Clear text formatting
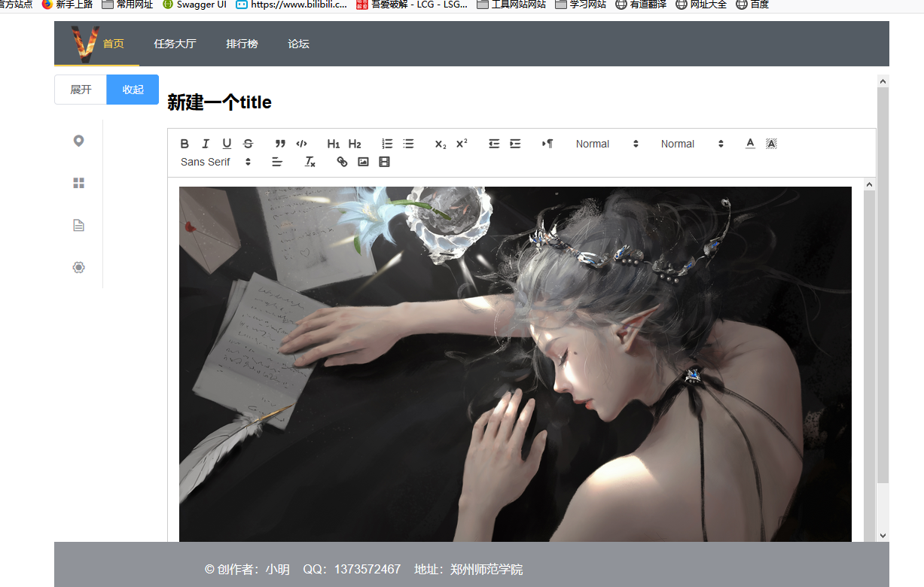Screen dimensions: 924x587 pyautogui.click(x=310, y=162)
